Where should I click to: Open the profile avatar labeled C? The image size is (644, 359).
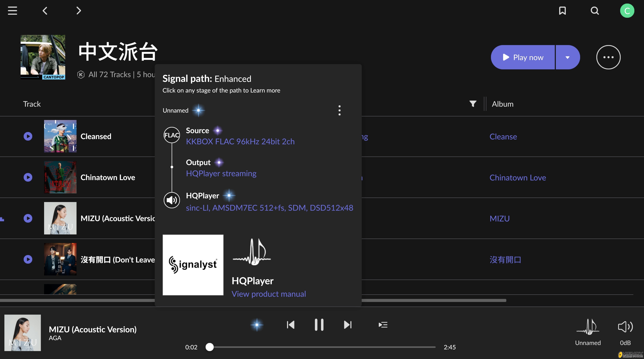coord(627,10)
